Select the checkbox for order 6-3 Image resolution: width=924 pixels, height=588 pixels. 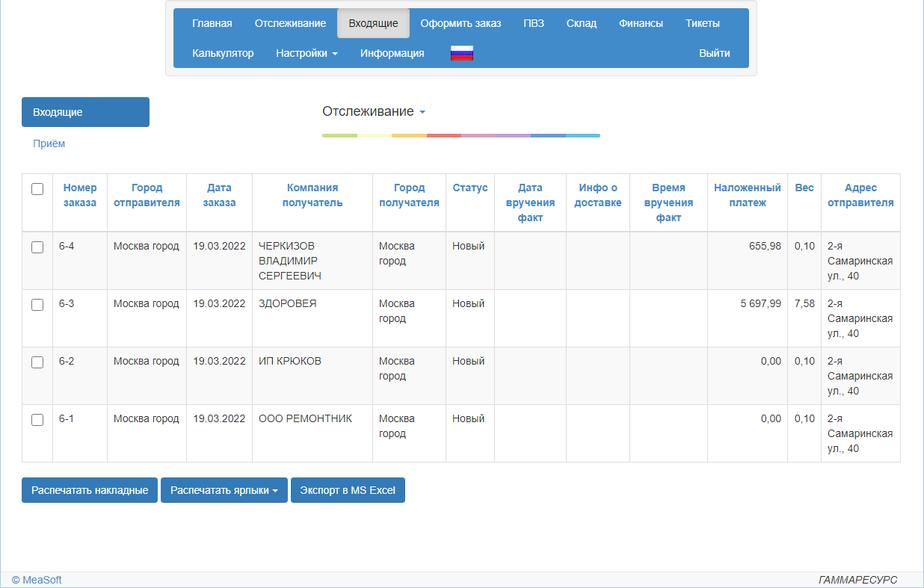coord(37,305)
